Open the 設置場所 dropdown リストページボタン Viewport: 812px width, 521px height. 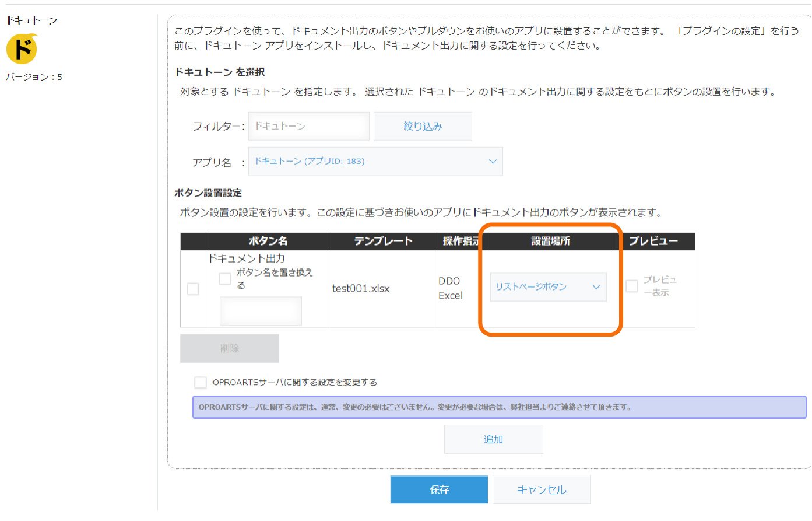click(548, 287)
